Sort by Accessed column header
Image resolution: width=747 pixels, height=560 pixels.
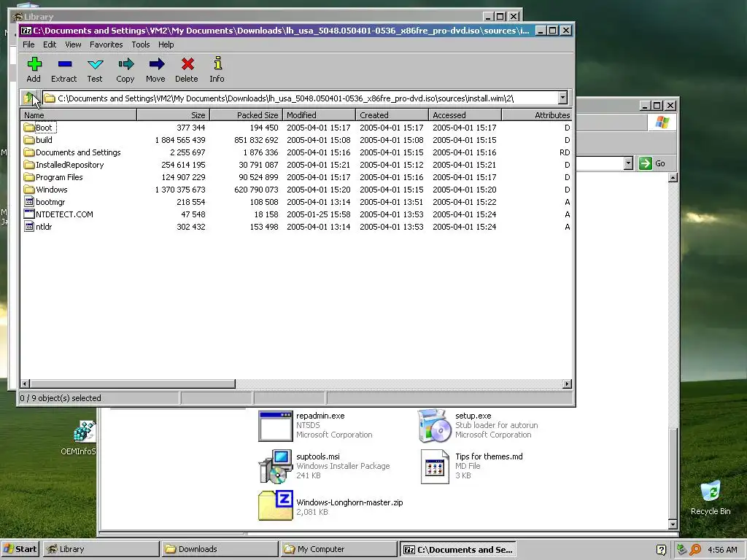pyautogui.click(x=465, y=114)
